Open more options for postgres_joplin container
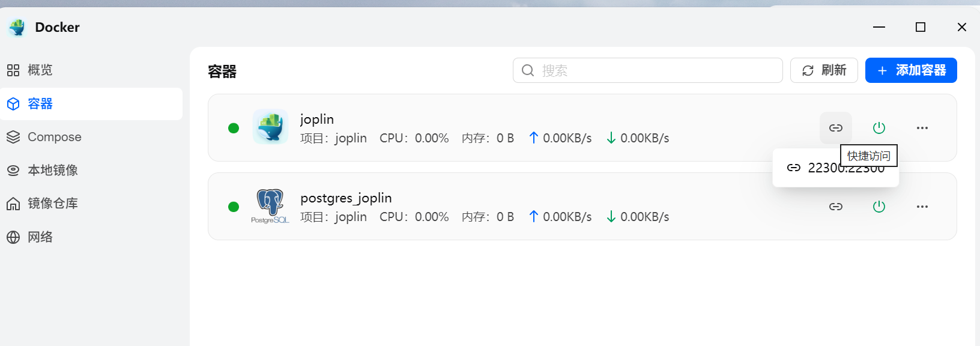This screenshot has height=346, width=980. [922, 207]
